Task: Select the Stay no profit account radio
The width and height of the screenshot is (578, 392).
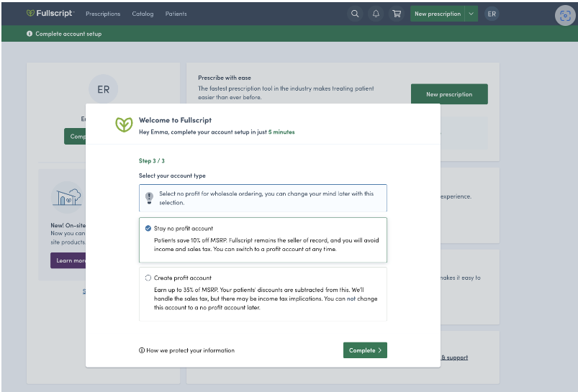Action: (148, 229)
